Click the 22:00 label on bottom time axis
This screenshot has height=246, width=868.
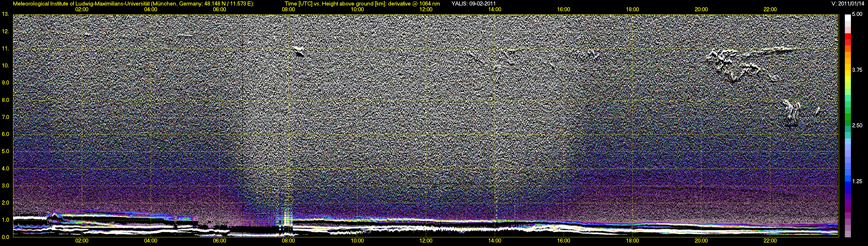coord(770,241)
